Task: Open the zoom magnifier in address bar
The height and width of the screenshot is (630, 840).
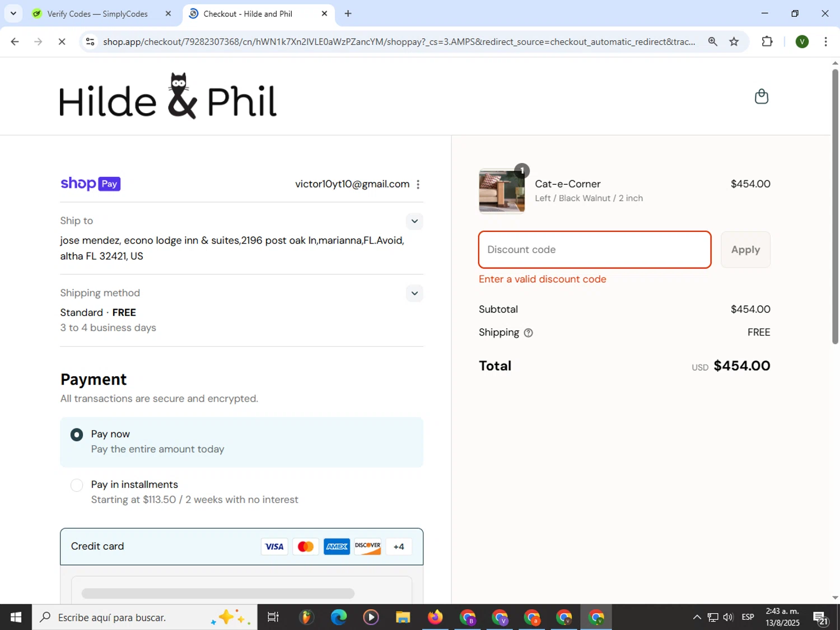Action: [x=712, y=41]
